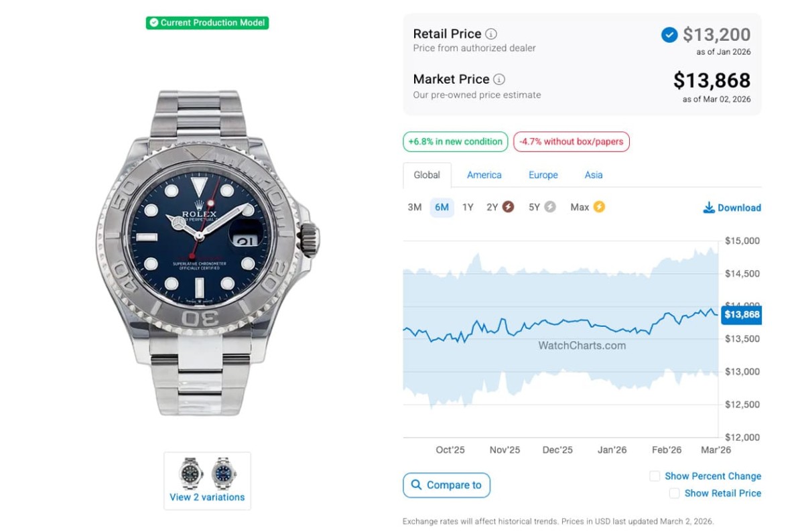
Task: Select the 3M time range
Action: (x=415, y=207)
